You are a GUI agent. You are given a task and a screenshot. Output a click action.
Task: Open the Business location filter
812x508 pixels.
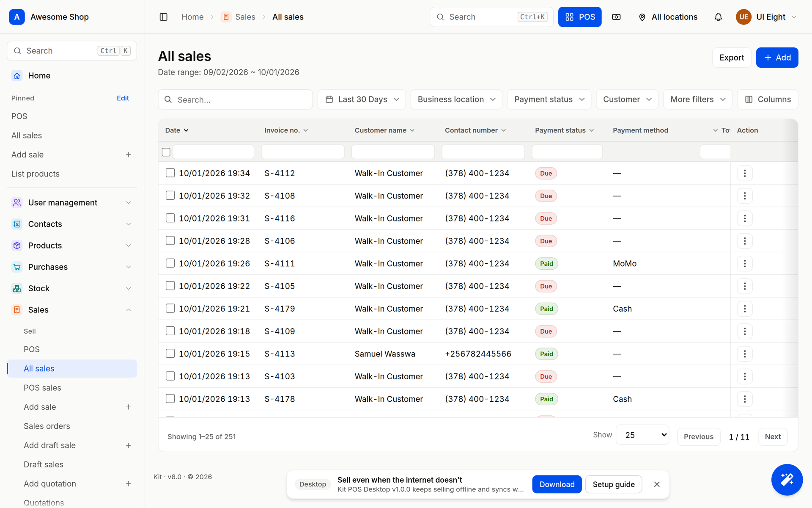pos(456,99)
